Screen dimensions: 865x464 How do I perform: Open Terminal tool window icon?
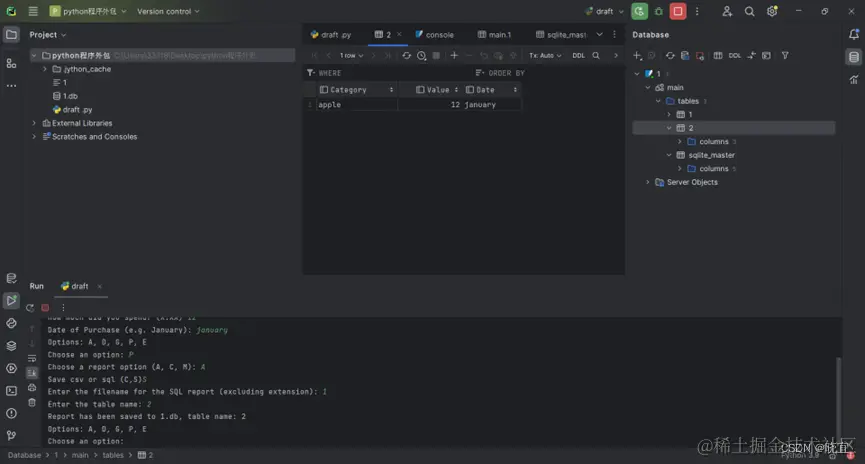pos(11,391)
